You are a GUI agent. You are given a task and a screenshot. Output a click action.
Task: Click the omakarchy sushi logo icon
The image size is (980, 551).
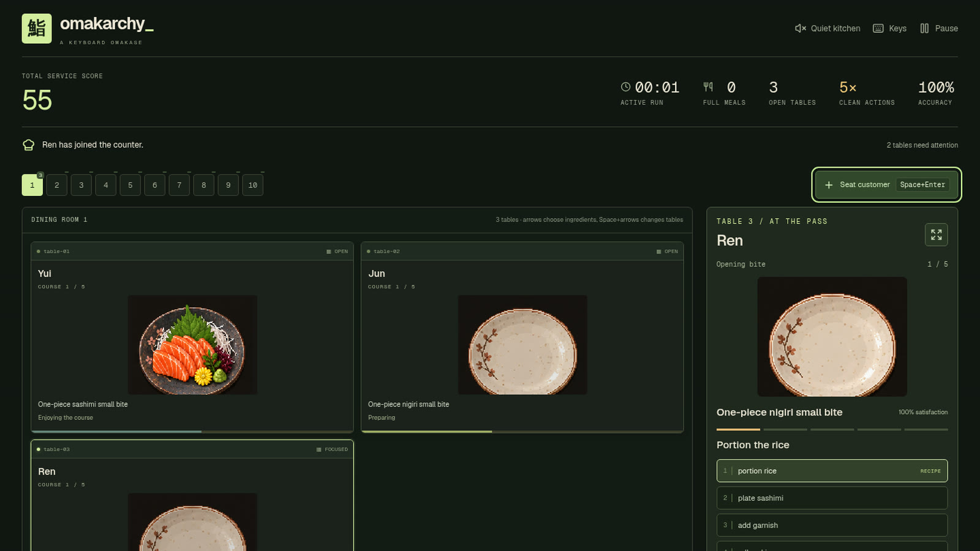pos(37,29)
